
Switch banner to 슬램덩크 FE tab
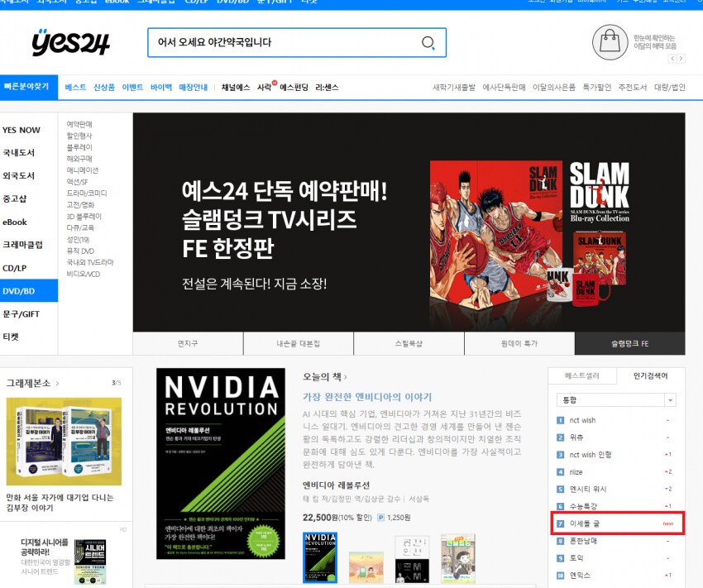630,344
